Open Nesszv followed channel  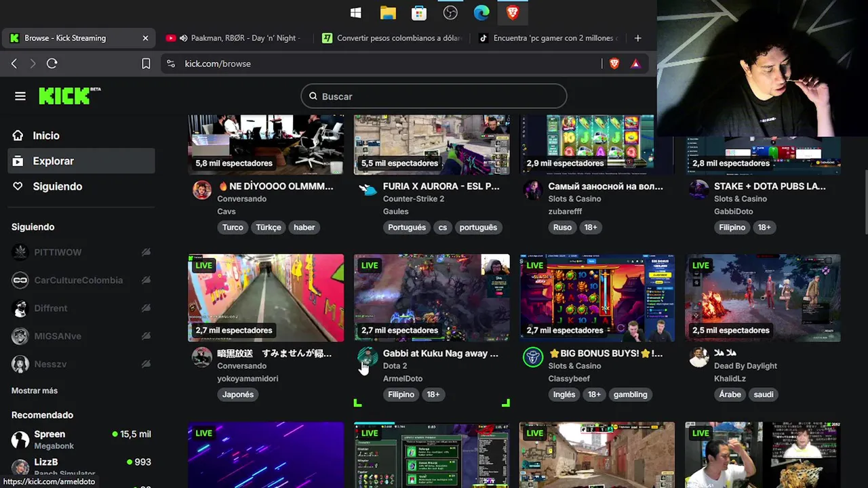click(x=81, y=364)
